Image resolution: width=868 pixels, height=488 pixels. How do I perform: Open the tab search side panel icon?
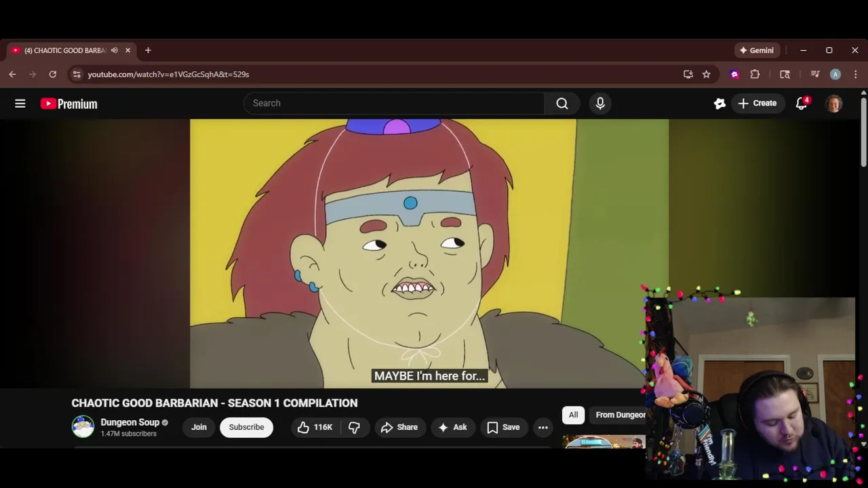[x=785, y=75]
